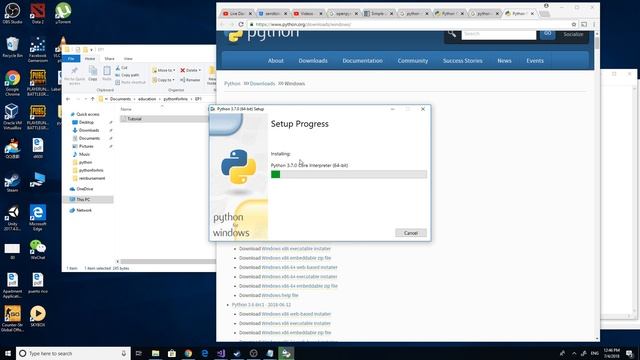Screen dimensions: 640x360
Task: Open File Explorer from the taskbar
Action: 156,353
